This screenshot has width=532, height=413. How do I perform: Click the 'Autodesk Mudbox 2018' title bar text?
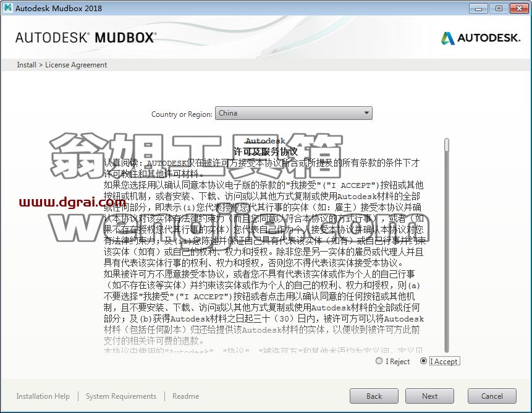click(59, 8)
